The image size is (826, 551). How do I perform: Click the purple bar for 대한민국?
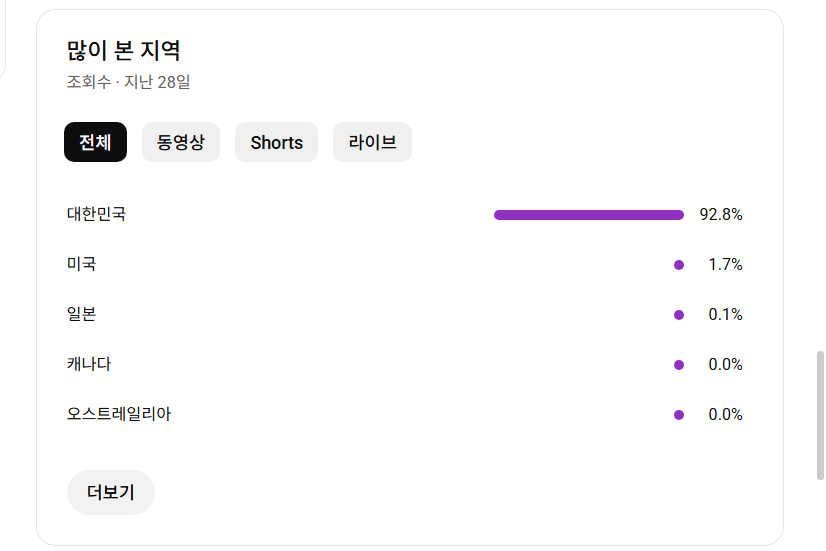click(x=588, y=215)
